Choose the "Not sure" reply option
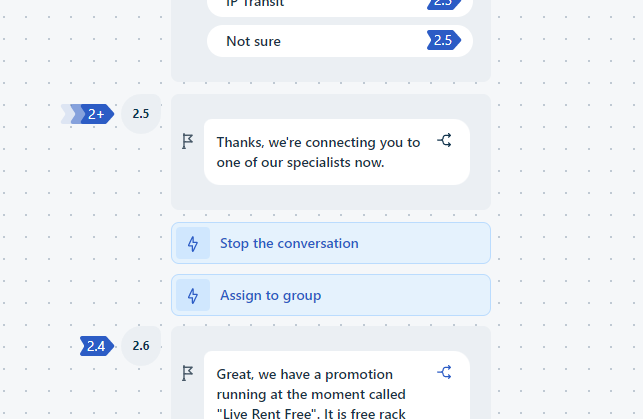Viewport: 643px width, 419px height. click(340, 41)
